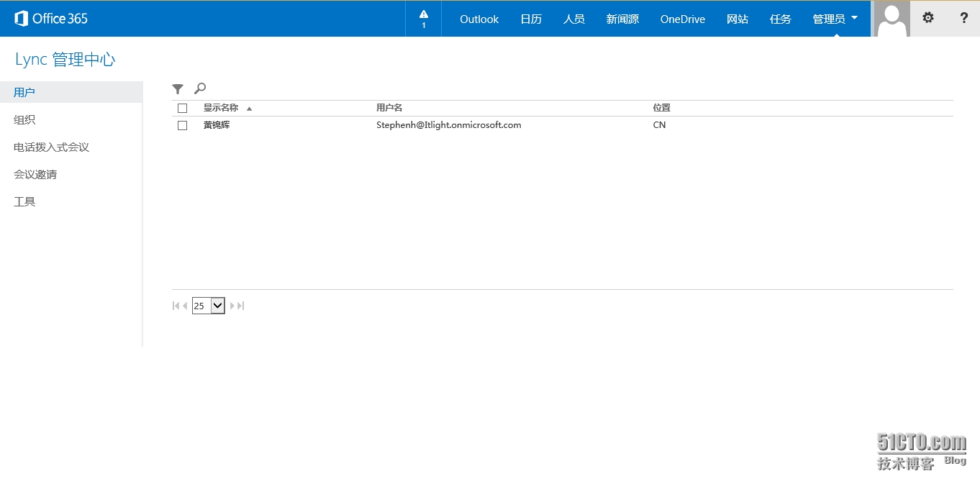Click the filter funnel icon

(178, 89)
